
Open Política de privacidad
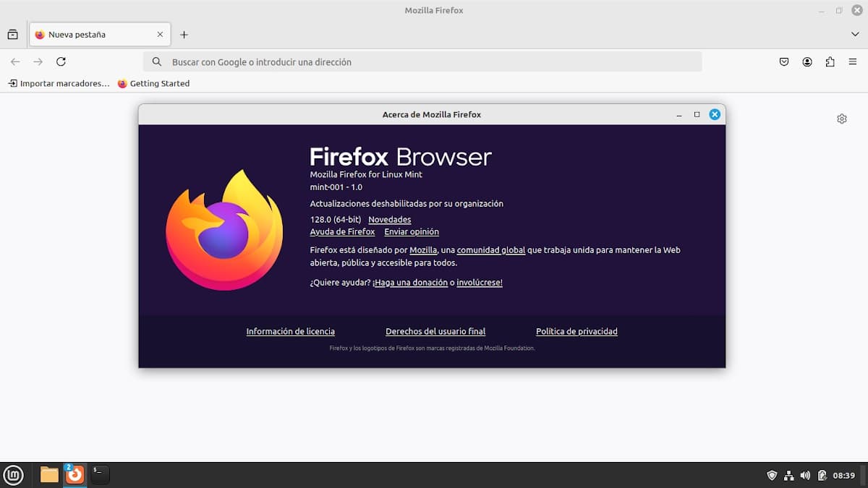coord(576,331)
